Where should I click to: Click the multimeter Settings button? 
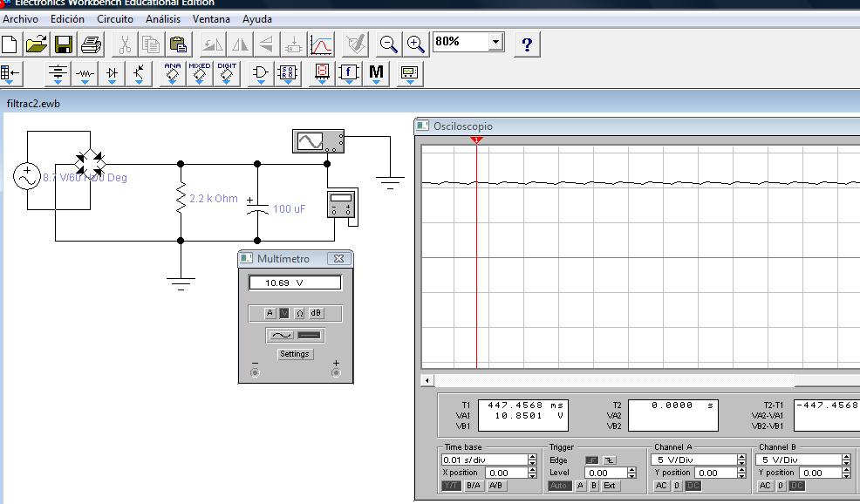click(x=295, y=354)
